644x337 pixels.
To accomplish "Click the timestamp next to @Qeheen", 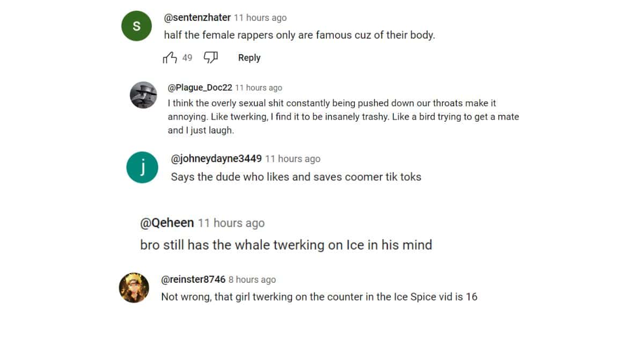I will tap(231, 223).
